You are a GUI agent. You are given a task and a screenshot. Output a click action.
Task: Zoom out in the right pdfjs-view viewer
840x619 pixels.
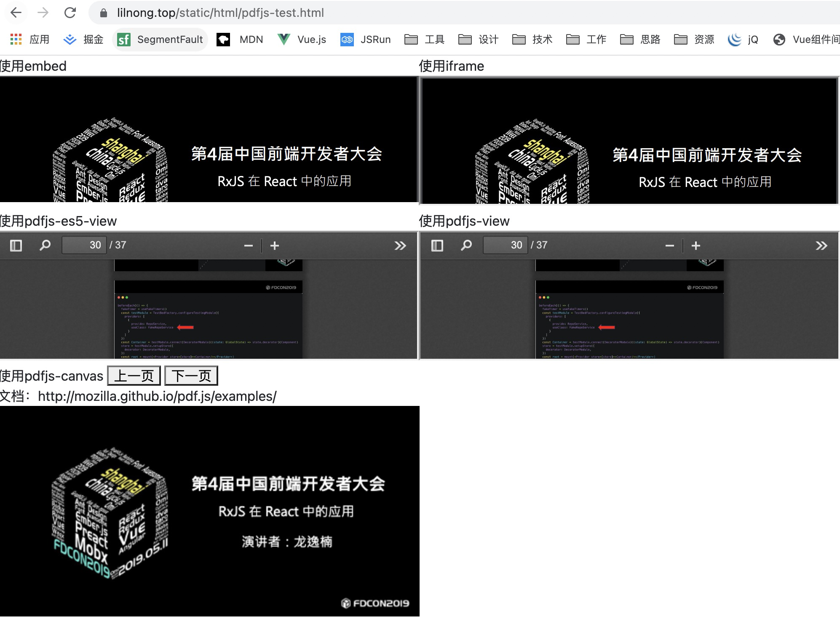tap(670, 246)
